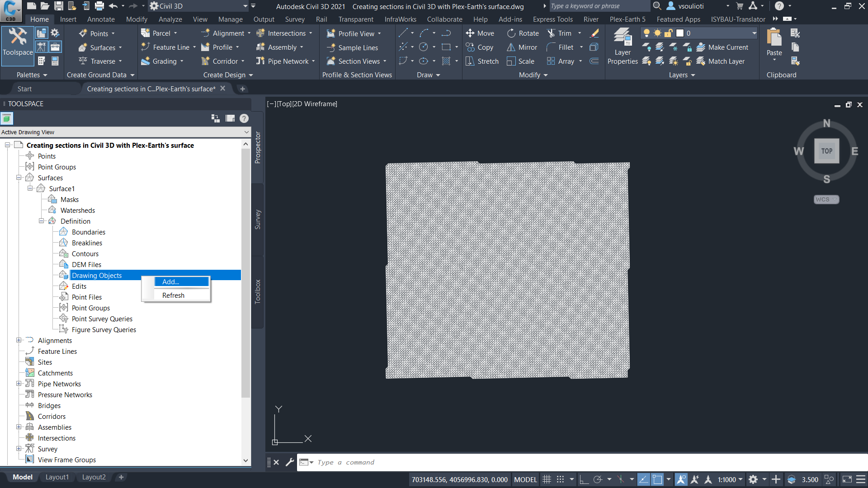The height and width of the screenshot is (488, 868).
Task: Click the Cut icon in Clipboard panel
Action: click(x=795, y=33)
